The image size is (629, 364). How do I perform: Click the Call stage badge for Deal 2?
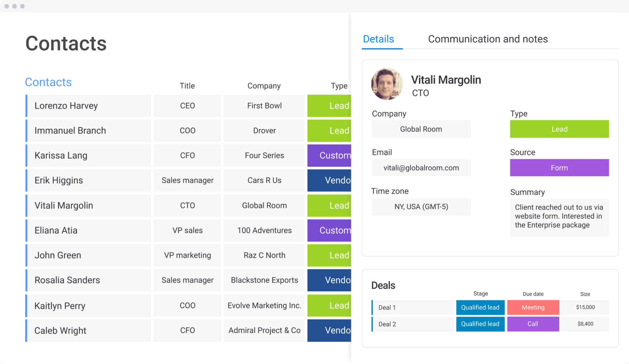532,323
